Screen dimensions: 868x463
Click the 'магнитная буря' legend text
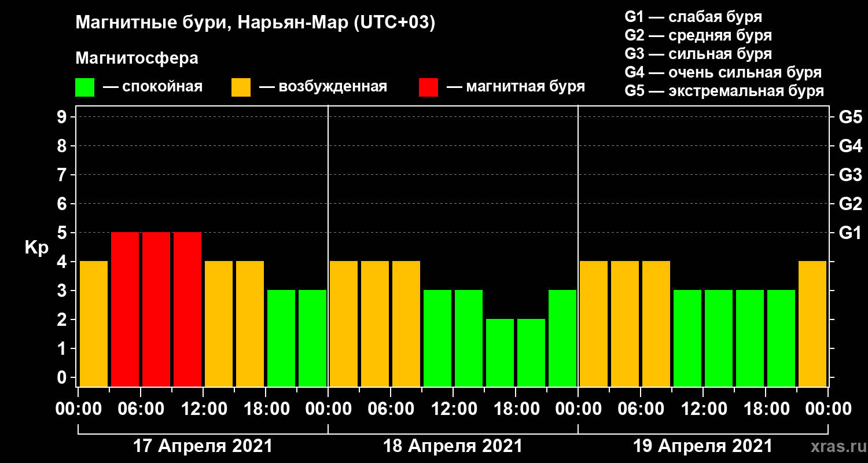pyautogui.click(x=525, y=87)
